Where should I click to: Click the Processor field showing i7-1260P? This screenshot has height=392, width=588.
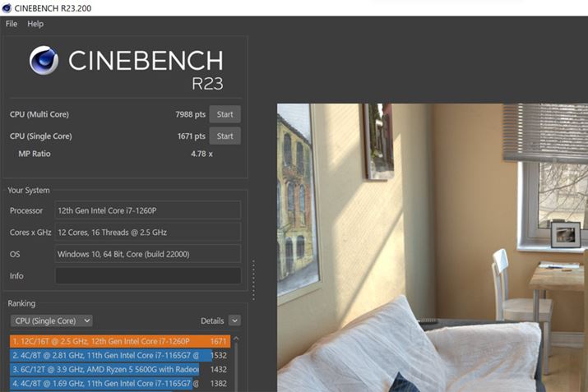[x=148, y=210]
